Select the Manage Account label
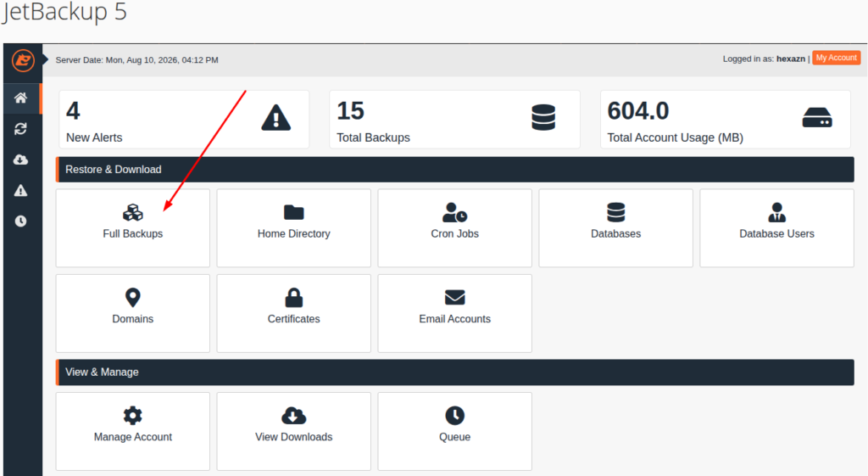Image resolution: width=868 pixels, height=476 pixels. [133, 437]
